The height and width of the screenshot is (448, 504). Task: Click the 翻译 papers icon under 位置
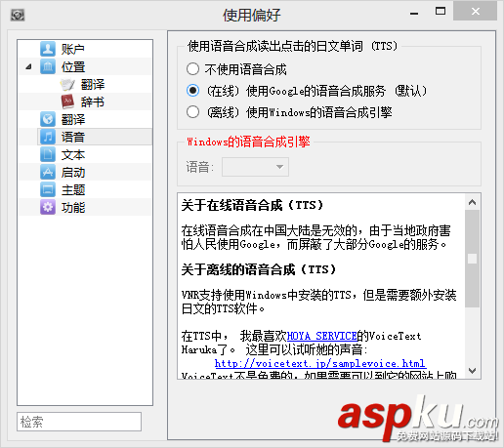(67, 85)
